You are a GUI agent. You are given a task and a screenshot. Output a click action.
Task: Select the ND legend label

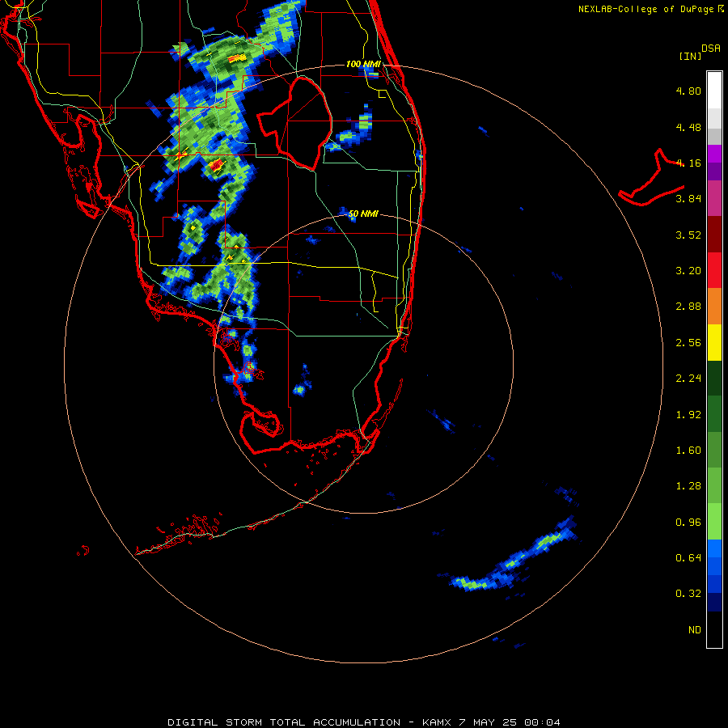pos(695,630)
